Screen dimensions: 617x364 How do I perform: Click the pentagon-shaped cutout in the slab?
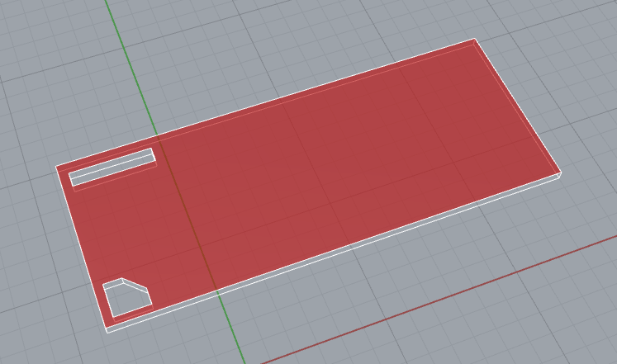(128, 299)
